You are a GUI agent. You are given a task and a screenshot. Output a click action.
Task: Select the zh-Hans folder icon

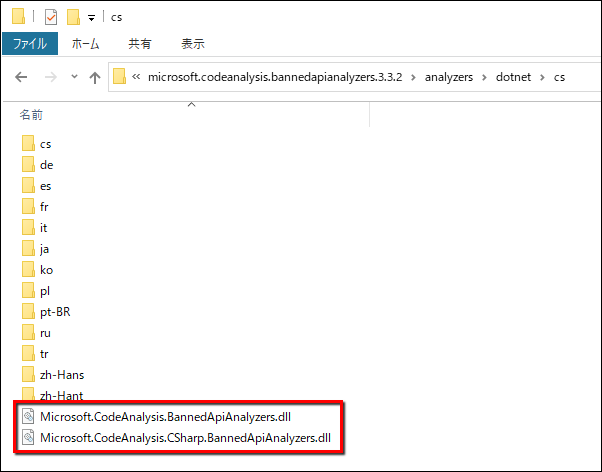[x=28, y=374]
